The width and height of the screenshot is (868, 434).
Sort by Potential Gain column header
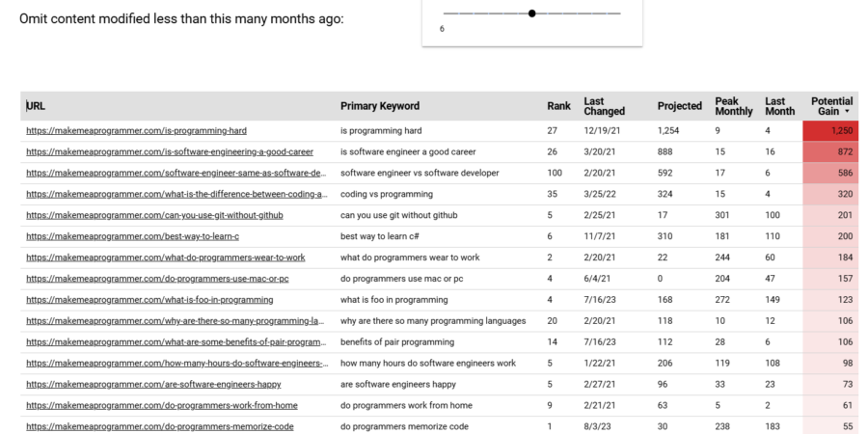point(829,106)
